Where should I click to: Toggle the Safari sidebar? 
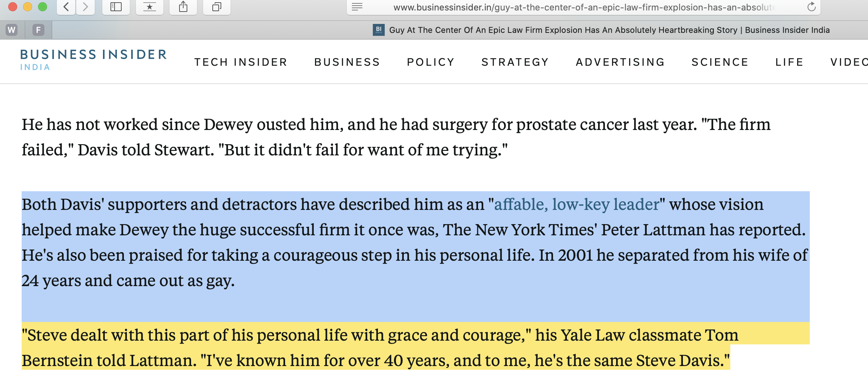116,7
